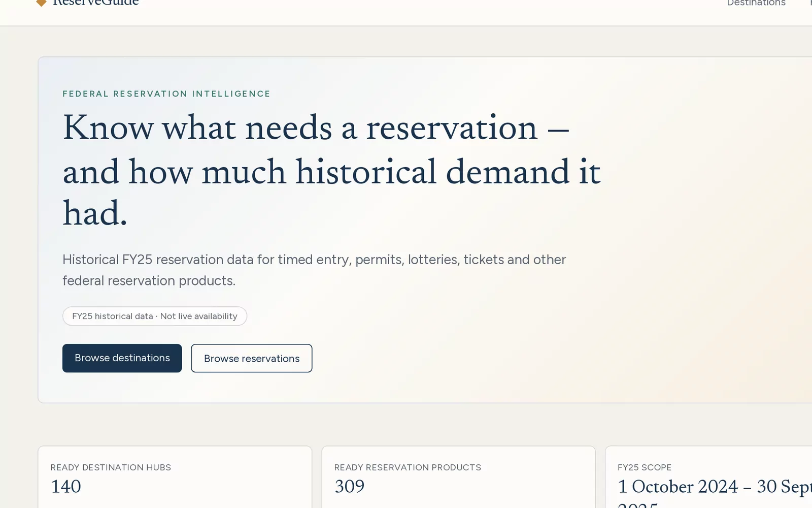Click the 1 October 2024 date range
The width and height of the screenshot is (812, 508).
(x=715, y=493)
